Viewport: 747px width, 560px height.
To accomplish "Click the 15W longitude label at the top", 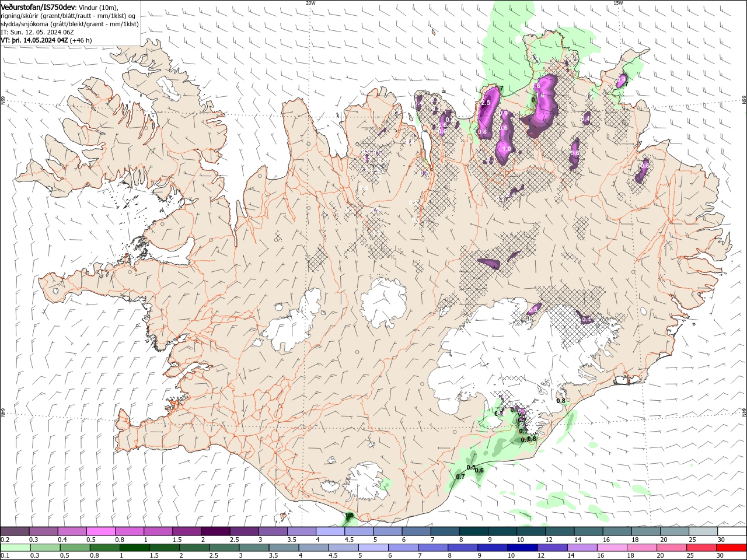I will (x=618, y=3).
